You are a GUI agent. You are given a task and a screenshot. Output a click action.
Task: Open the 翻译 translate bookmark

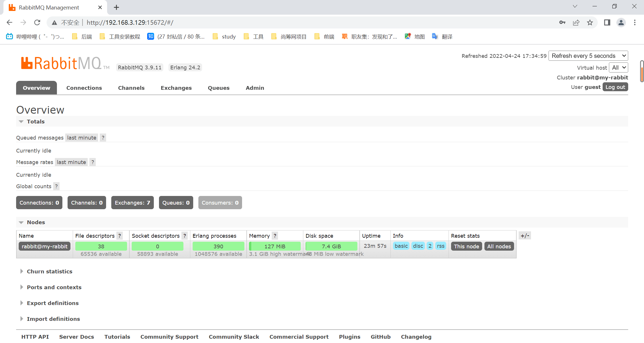[x=442, y=37]
